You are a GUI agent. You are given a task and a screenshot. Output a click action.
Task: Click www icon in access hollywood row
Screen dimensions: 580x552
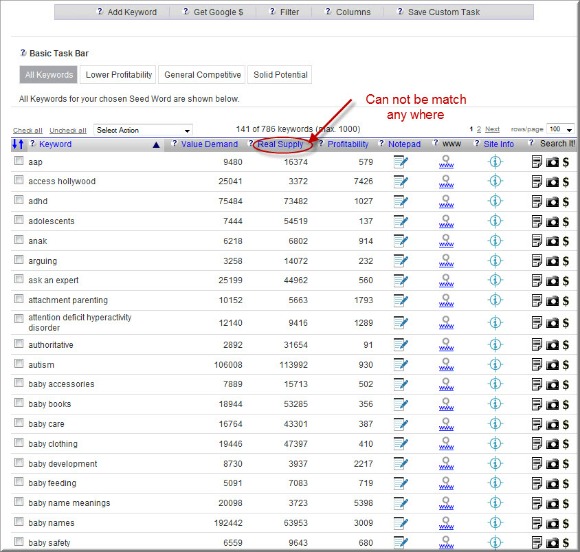click(446, 182)
